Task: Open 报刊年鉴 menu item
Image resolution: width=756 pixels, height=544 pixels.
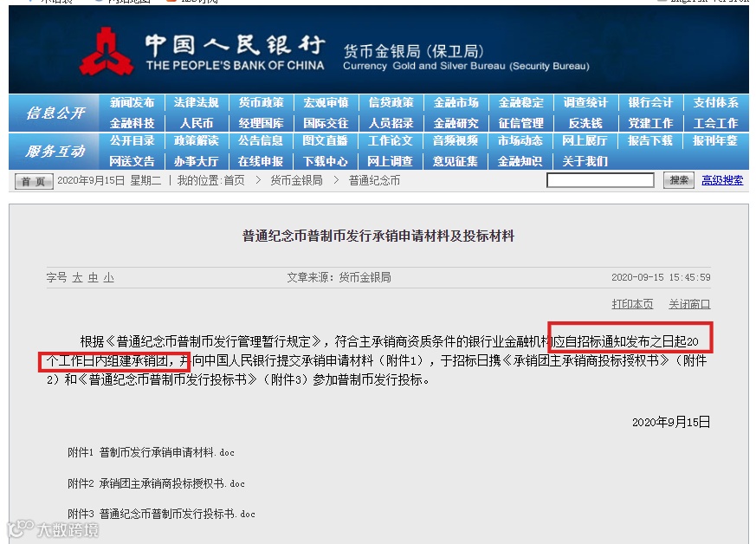Action: point(715,141)
